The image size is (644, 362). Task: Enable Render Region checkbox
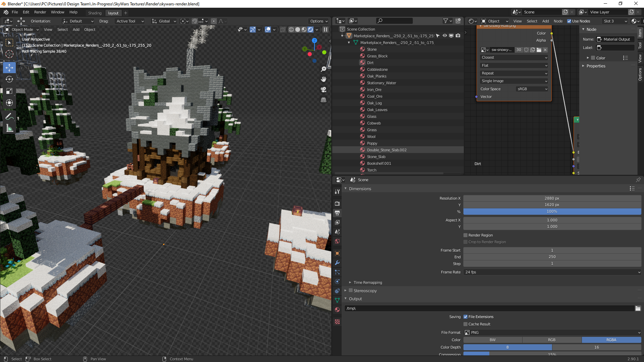(x=465, y=235)
